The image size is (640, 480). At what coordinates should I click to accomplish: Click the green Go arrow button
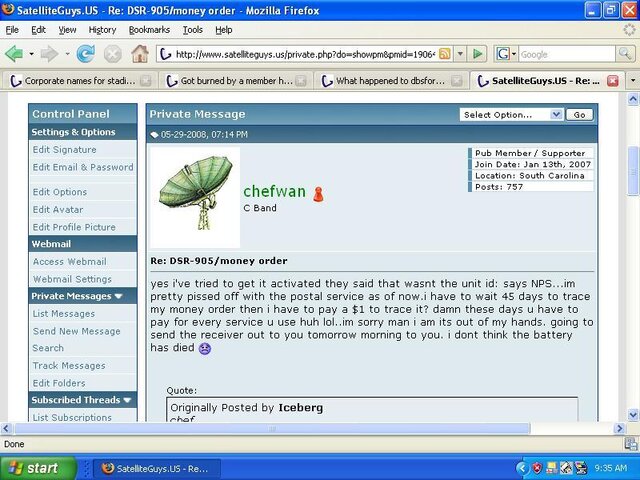[477, 54]
